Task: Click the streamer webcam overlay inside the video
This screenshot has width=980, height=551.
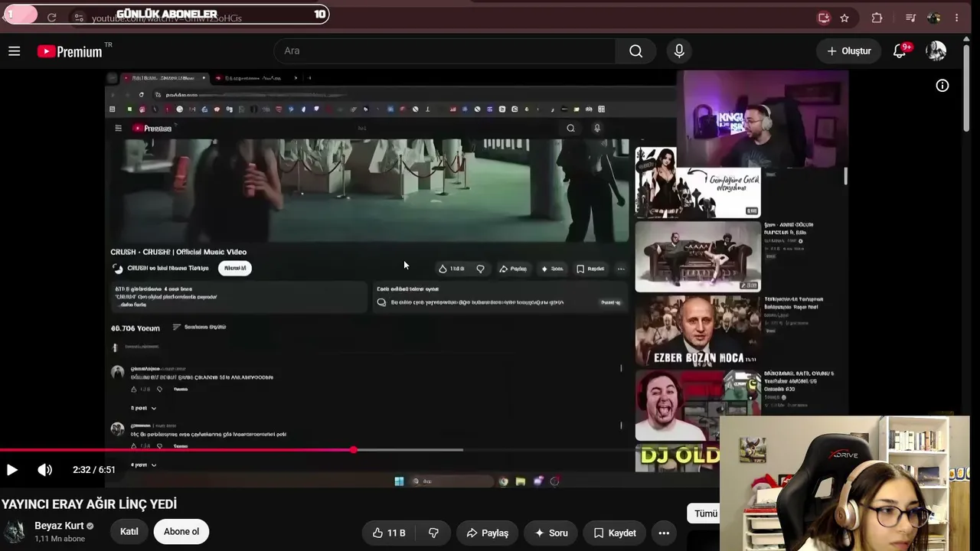Action: point(762,119)
